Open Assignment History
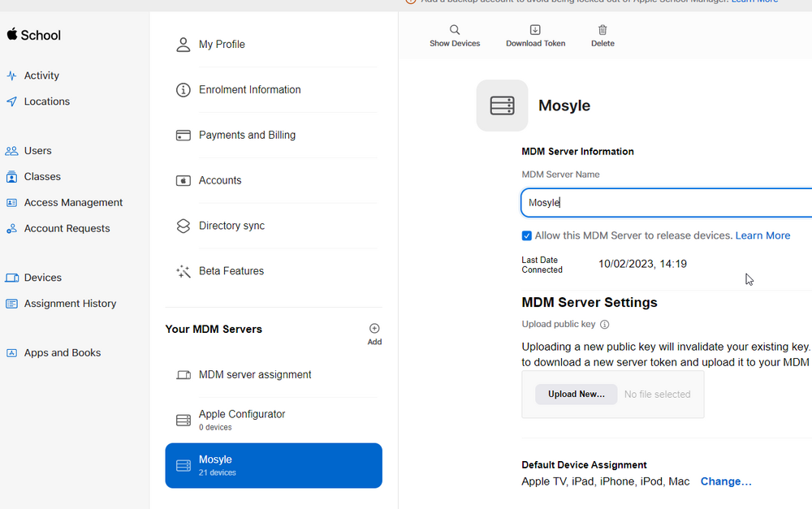The height and width of the screenshot is (509, 812). coord(70,304)
